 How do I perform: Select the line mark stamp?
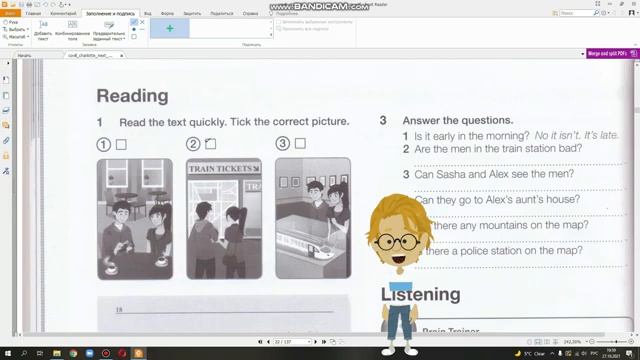(142, 29)
